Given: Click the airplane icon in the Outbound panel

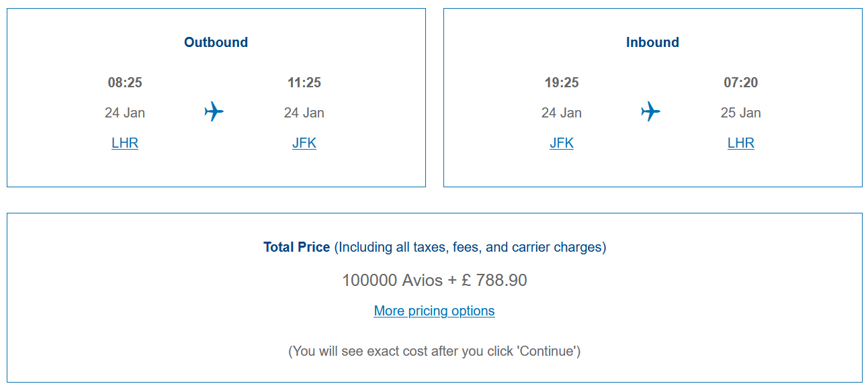Looking at the screenshot, I should point(214,111).
